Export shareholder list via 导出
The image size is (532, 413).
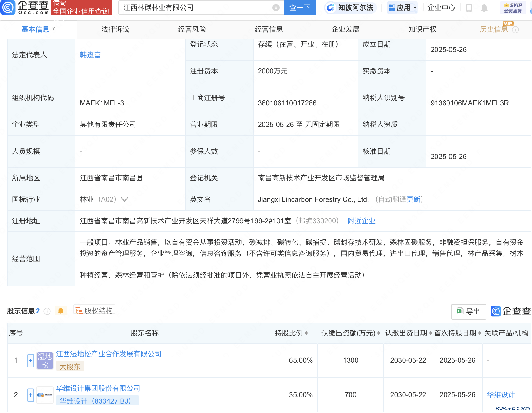[469, 312]
